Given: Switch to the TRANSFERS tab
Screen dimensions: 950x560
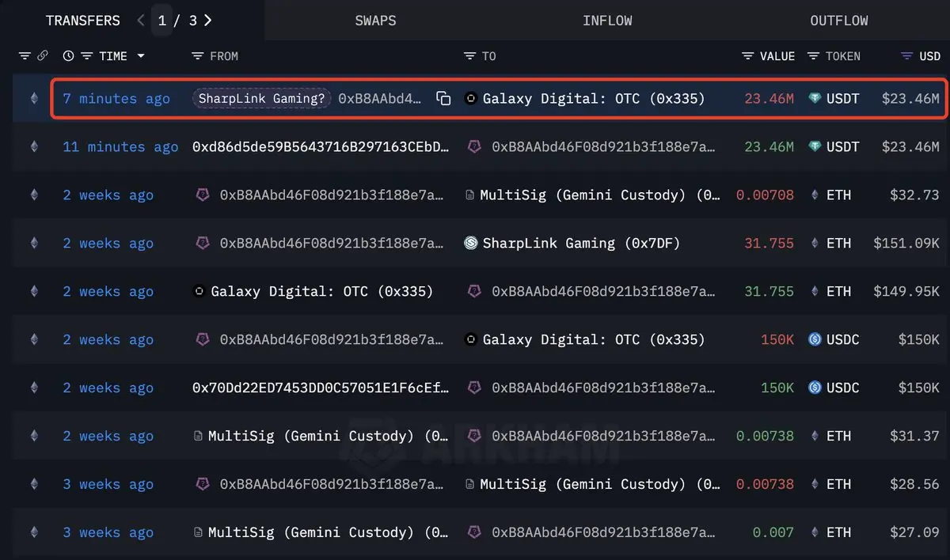Looking at the screenshot, I should pos(82,21).
